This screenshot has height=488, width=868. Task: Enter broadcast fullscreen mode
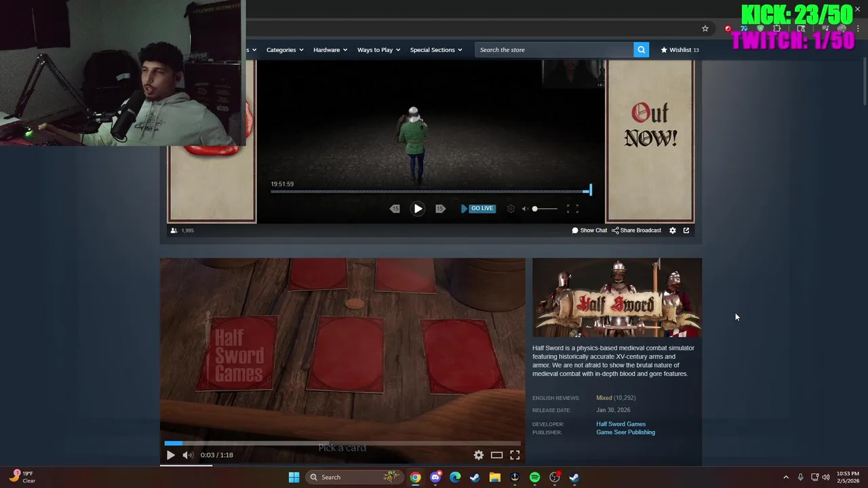coord(572,209)
